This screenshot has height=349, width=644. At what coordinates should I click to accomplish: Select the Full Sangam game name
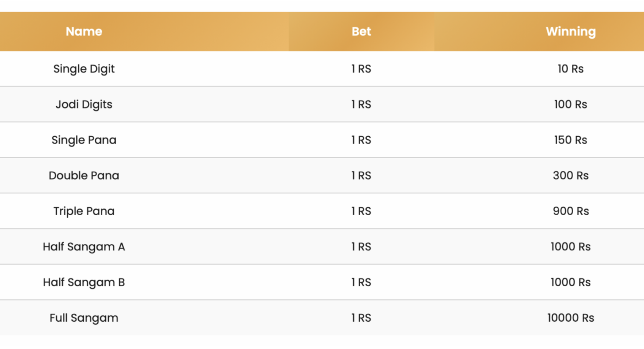(84, 318)
